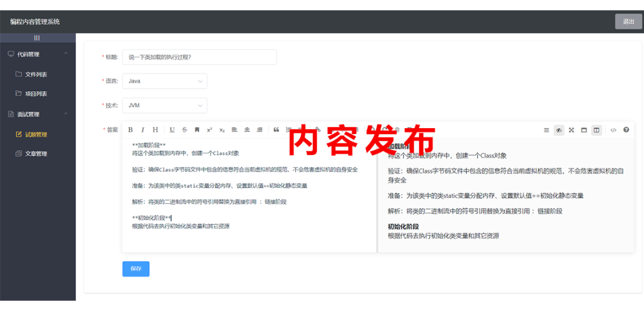Click the edit icon beside 试题管理
This screenshot has height=311, width=644.
[18, 134]
